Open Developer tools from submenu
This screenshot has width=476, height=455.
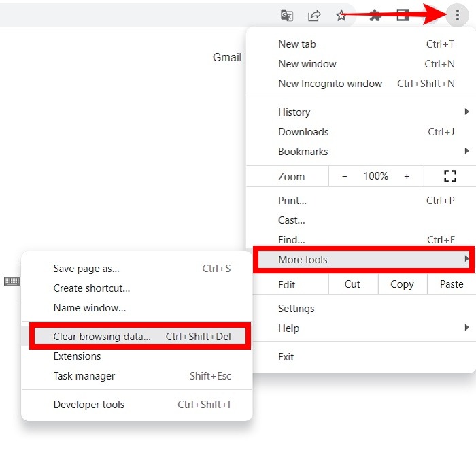coord(137,405)
